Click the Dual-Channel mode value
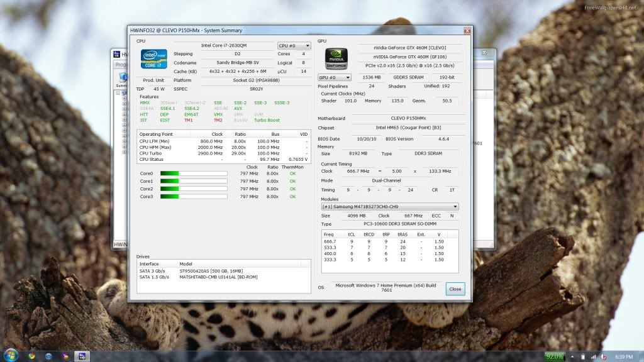 (x=386, y=180)
